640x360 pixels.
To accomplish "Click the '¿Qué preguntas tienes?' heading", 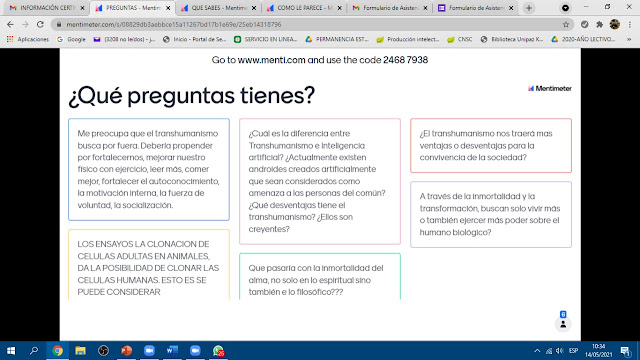I will click(x=191, y=96).
